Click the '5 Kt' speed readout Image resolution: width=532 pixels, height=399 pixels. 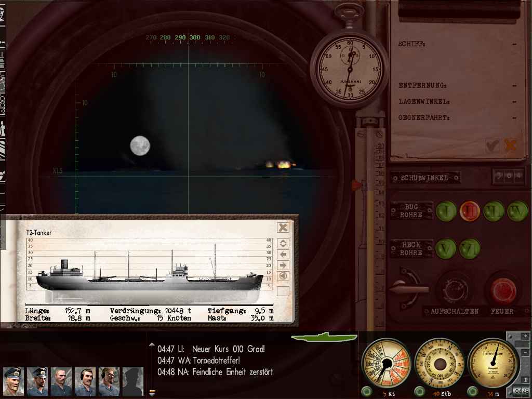click(x=389, y=394)
